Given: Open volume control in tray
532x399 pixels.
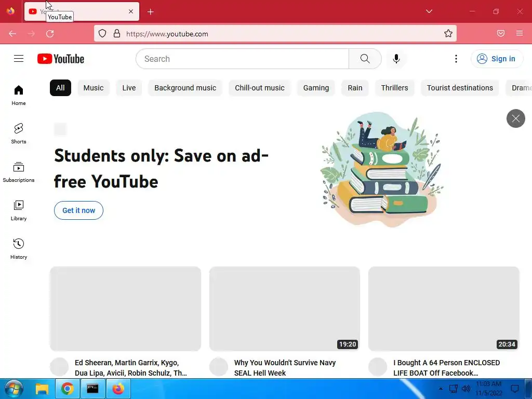Looking at the screenshot, I should point(466,389).
